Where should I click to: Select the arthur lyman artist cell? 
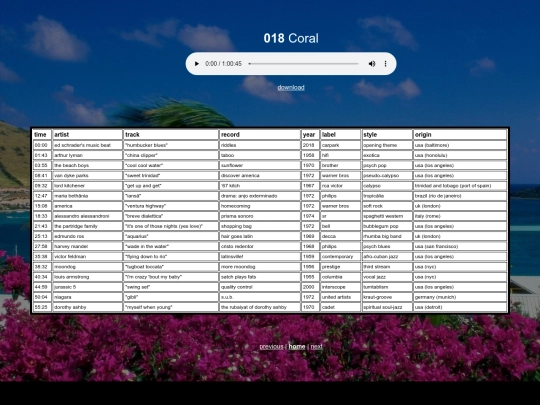(87, 155)
